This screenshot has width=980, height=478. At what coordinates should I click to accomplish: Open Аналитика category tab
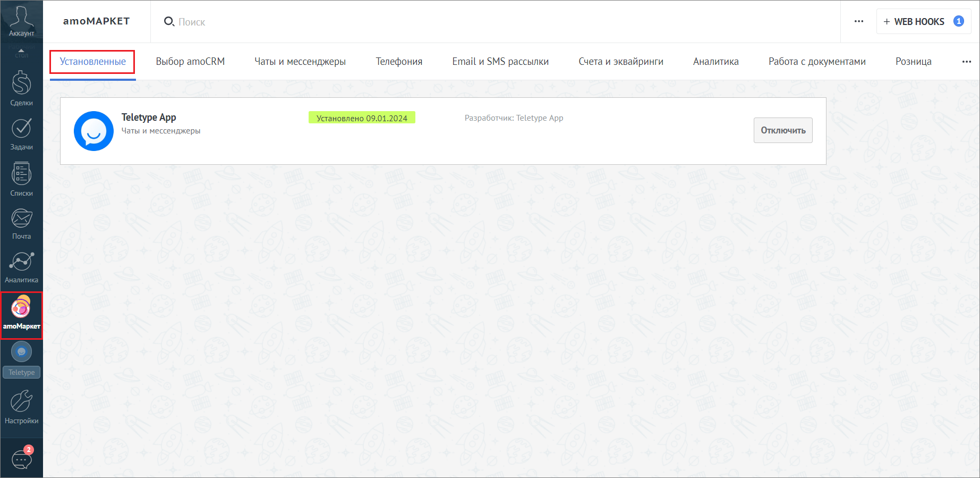(715, 62)
